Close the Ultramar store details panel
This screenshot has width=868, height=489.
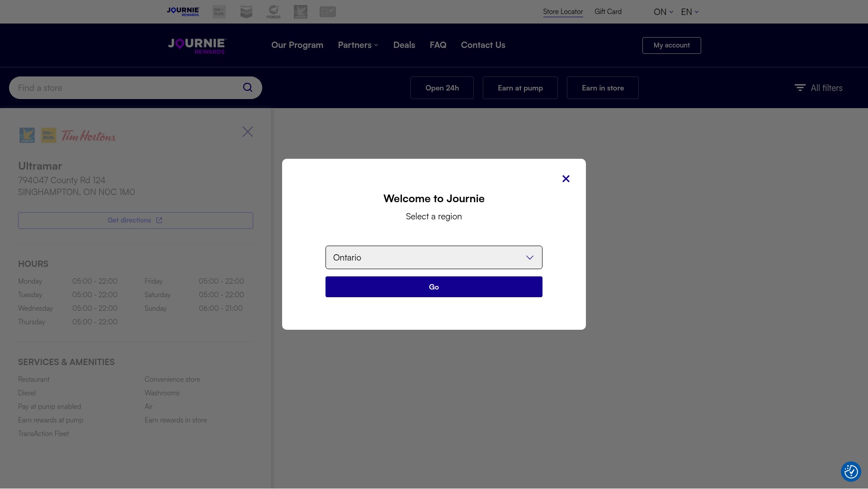tap(248, 132)
